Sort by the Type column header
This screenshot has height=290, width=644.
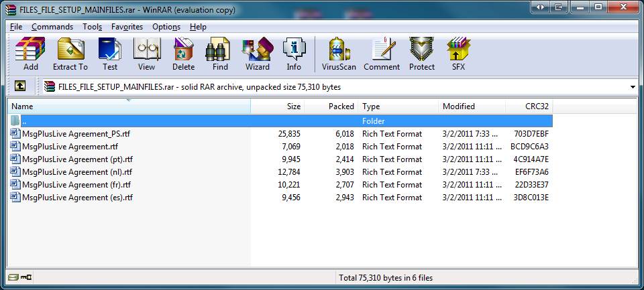click(x=398, y=106)
